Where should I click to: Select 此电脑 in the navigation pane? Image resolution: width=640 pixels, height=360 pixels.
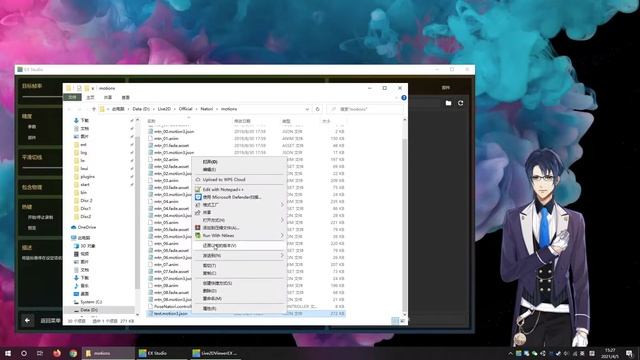click(x=81, y=238)
